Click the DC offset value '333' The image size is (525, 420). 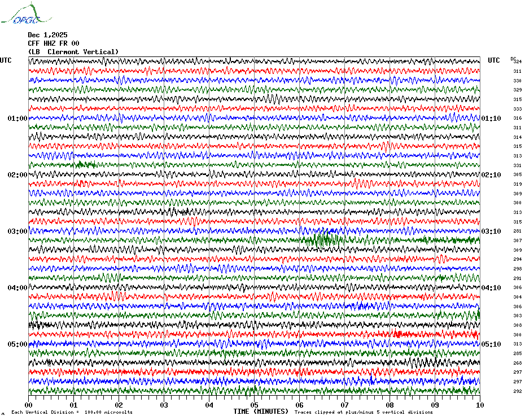click(518, 109)
